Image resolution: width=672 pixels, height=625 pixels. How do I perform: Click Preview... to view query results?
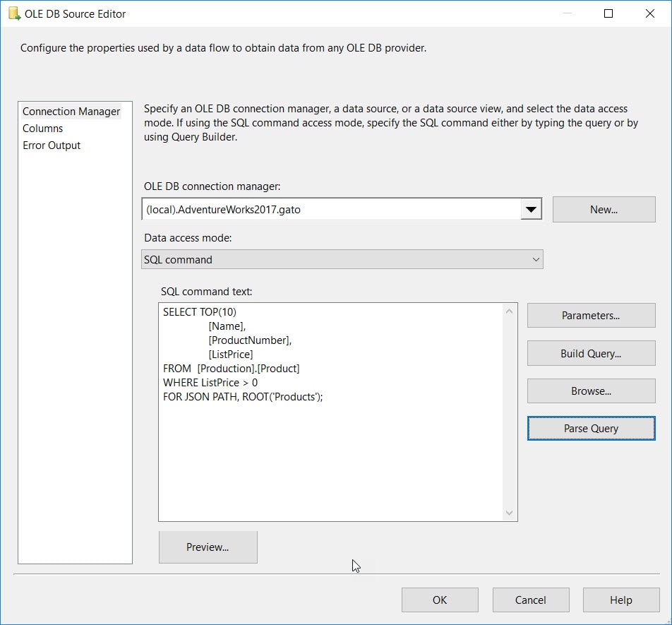pos(208,547)
